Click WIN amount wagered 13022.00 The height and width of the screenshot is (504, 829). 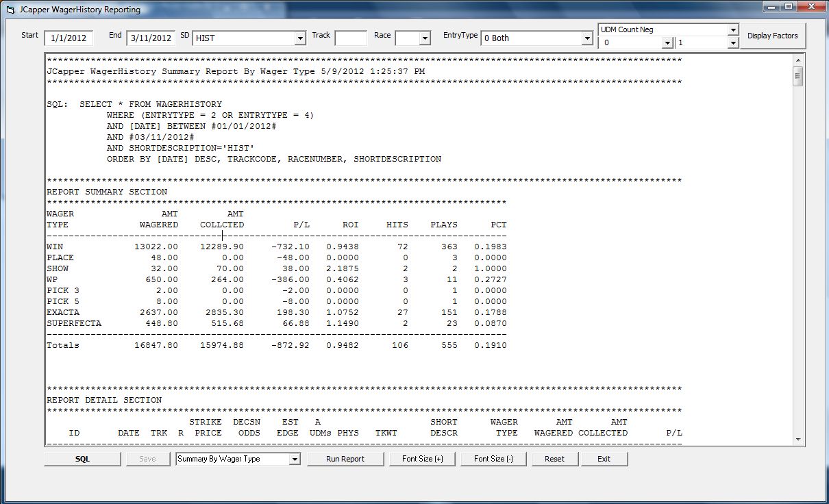156,247
